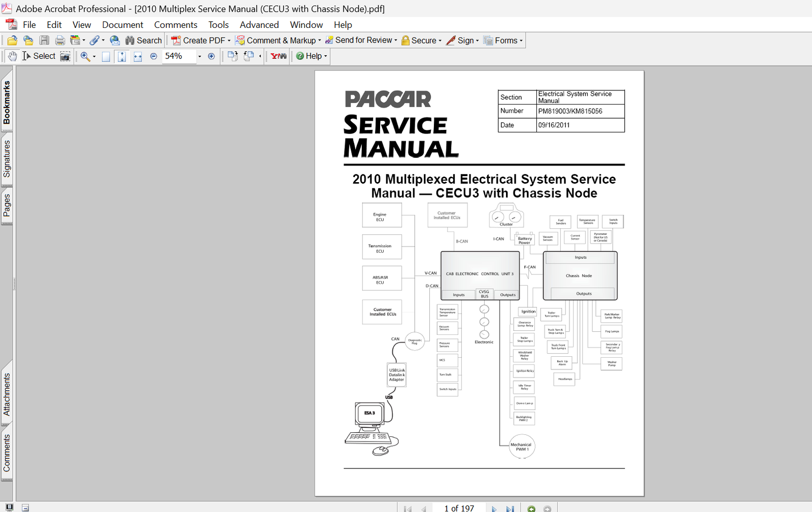
Task: Click the 54% zoom input field
Action: (x=179, y=56)
